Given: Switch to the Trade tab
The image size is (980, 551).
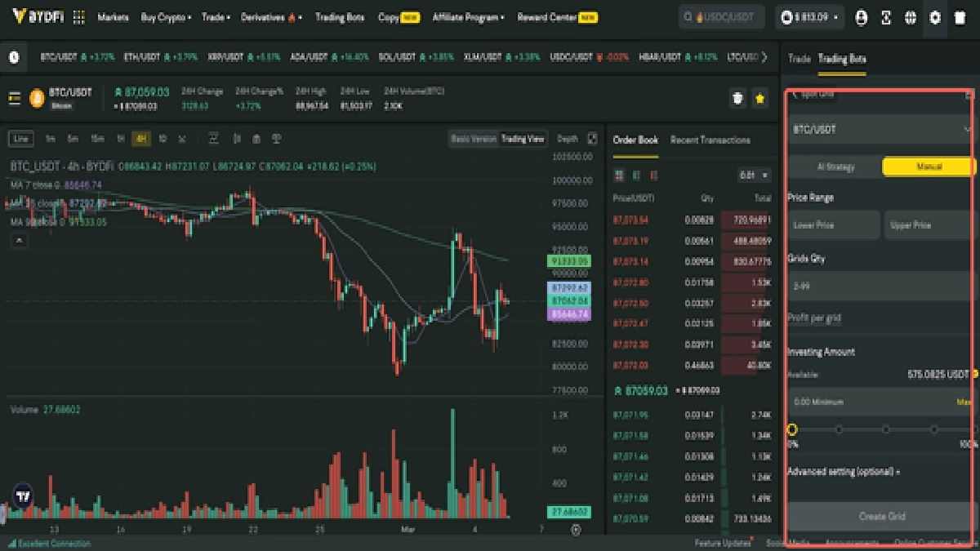Looking at the screenshot, I should click(x=799, y=59).
